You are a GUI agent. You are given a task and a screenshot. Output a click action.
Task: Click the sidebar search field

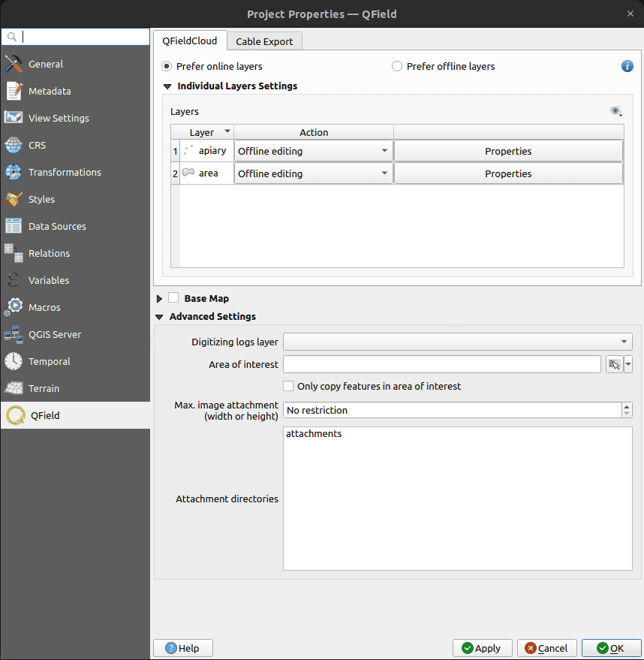click(83, 37)
